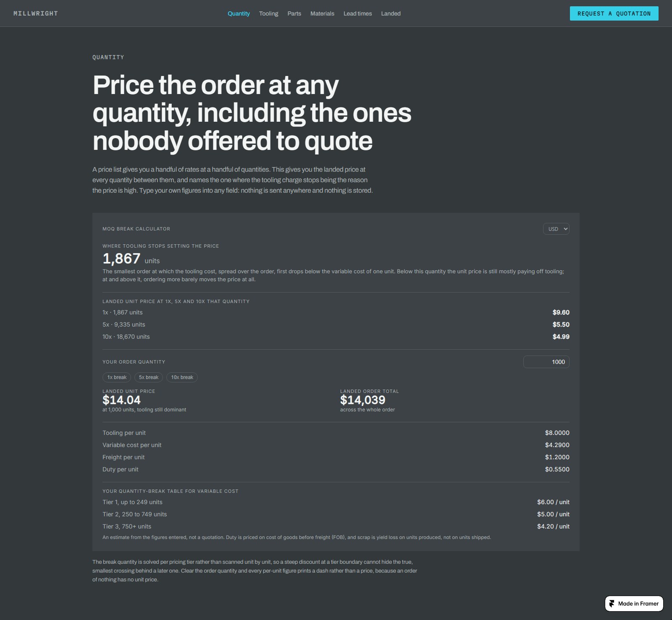Click the $14,039 landed order total
This screenshot has height=620, width=672.
point(362,400)
